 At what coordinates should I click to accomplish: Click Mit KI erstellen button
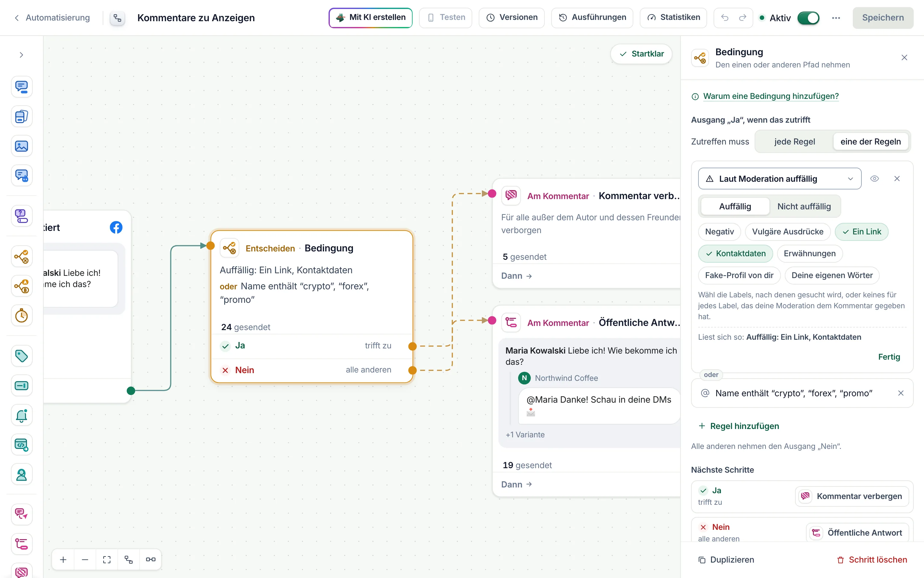click(370, 18)
